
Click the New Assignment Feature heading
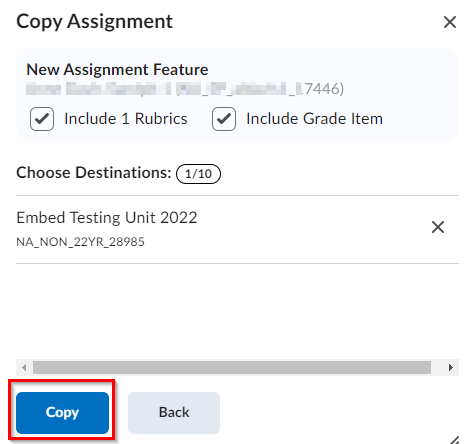[117, 70]
